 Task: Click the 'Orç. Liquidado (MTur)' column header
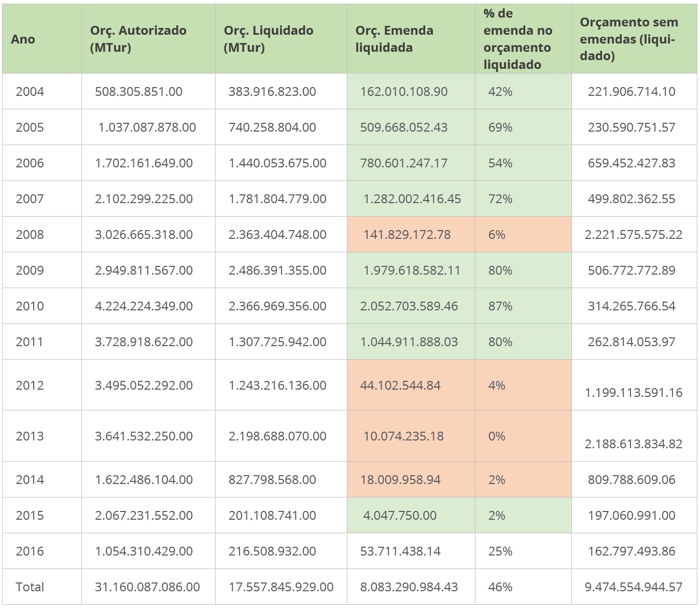tap(268, 39)
